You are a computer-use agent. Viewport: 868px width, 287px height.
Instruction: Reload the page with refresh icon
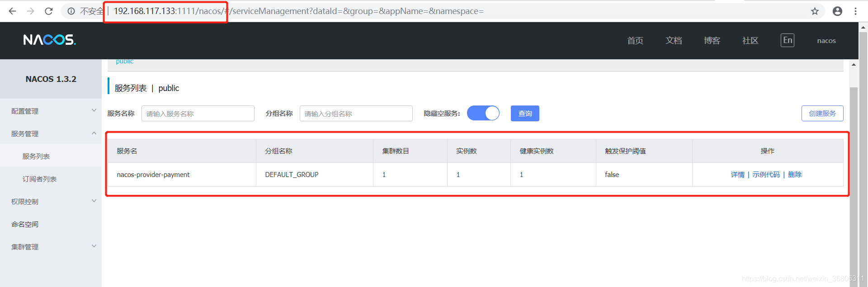pos(49,11)
